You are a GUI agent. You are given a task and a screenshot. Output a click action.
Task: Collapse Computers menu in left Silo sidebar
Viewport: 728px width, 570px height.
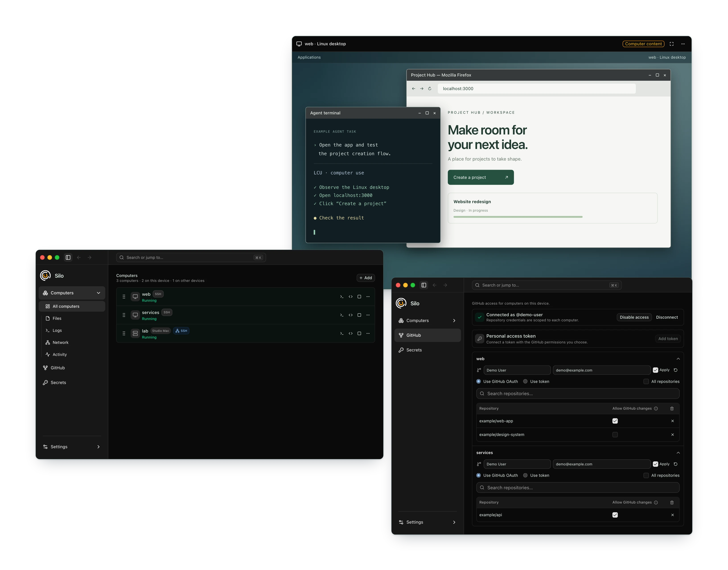pos(98,293)
